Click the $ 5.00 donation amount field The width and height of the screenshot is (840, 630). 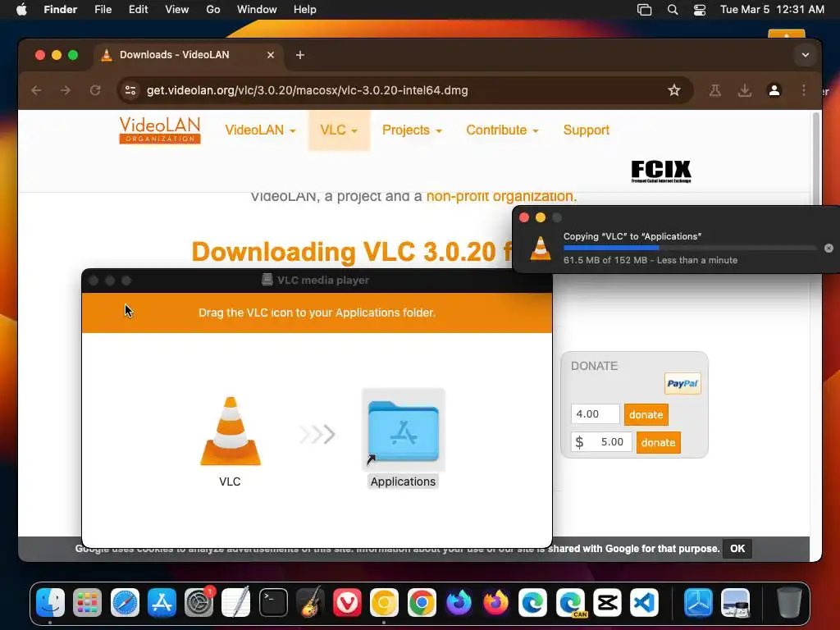pos(601,442)
